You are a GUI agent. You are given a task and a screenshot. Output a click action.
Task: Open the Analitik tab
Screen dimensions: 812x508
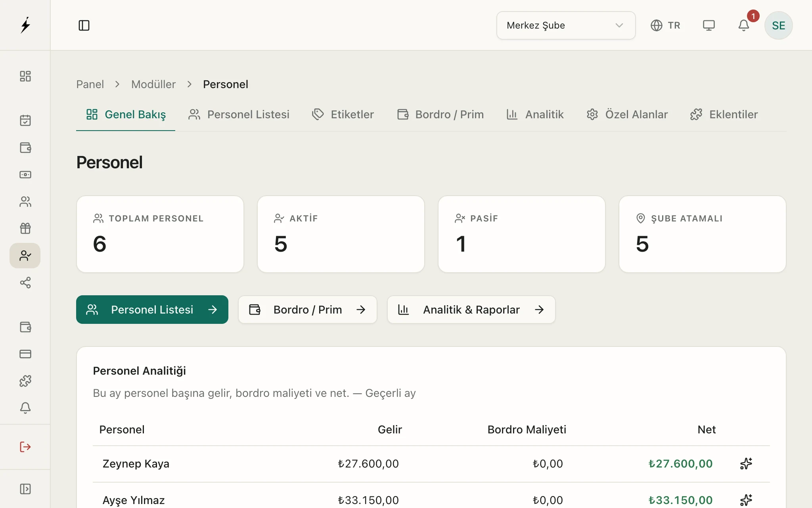coord(535,114)
